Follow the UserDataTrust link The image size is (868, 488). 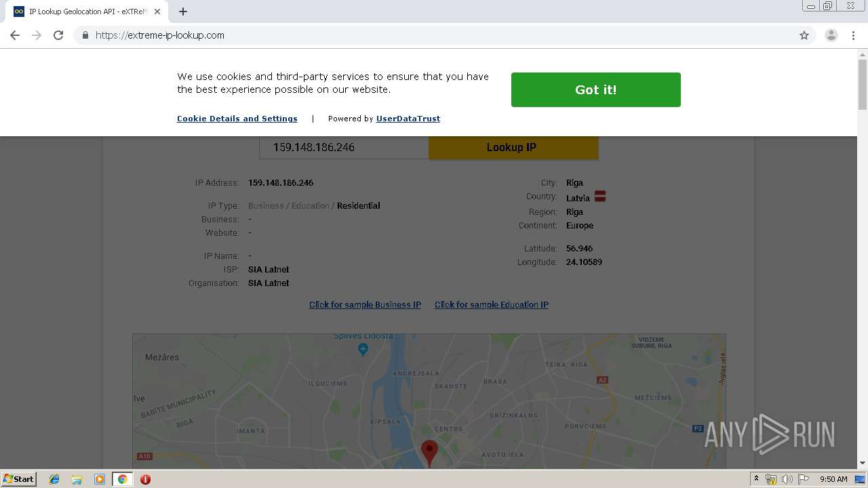tap(408, 119)
